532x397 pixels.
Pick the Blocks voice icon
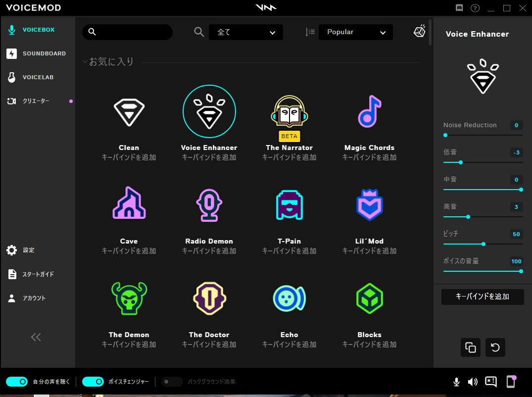370,298
